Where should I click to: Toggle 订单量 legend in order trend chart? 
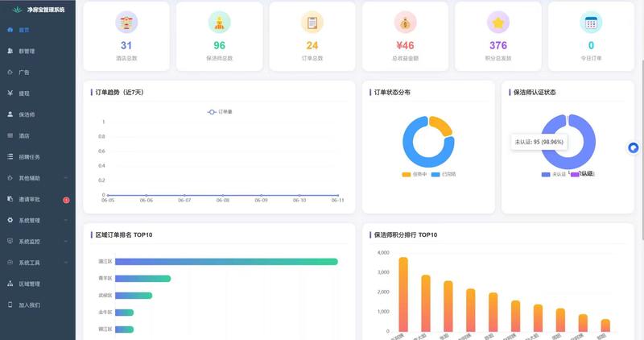coord(220,112)
